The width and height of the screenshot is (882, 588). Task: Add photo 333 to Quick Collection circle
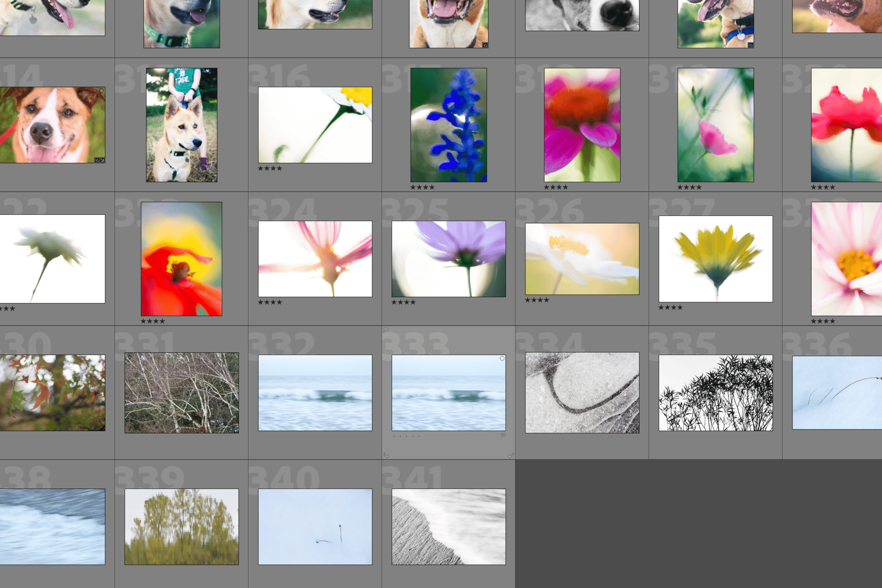coord(502,358)
